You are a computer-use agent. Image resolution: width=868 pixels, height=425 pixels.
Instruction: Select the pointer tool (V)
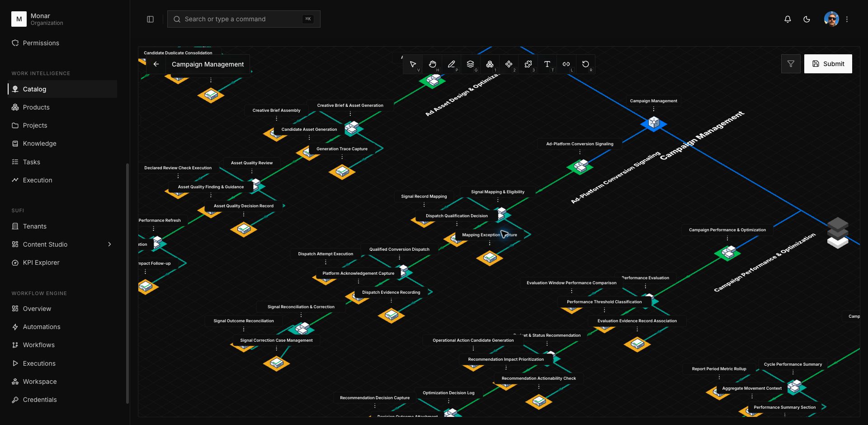pos(413,64)
